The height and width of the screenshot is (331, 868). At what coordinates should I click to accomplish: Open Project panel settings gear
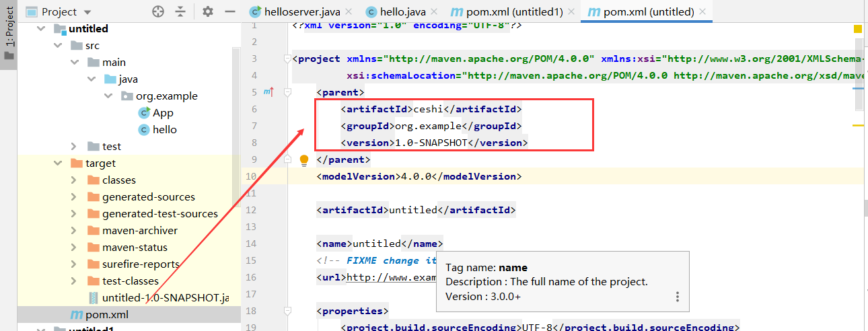point(208,11)
